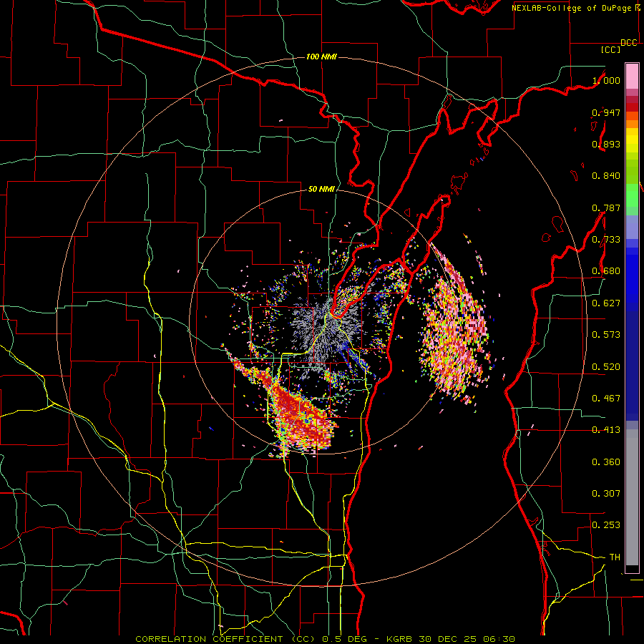The height and width of the screenshot is (644, 644).
Task: Click the 50 NMI range ring label
Action: pyautogui.click(x=321, y=189)
